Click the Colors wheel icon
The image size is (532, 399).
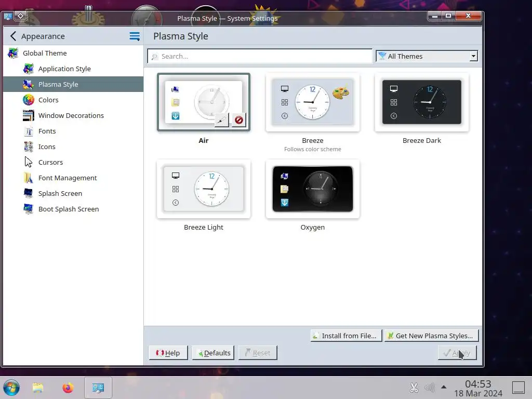point(29,100)
